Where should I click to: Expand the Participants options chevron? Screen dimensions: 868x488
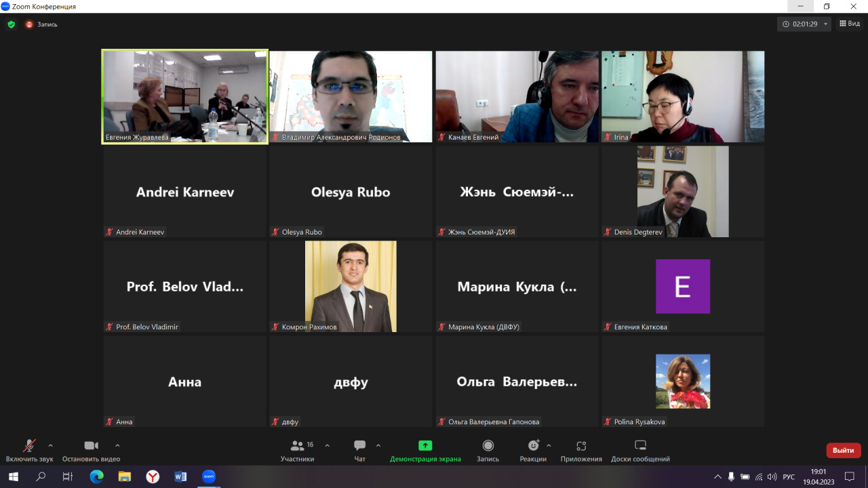328,445
